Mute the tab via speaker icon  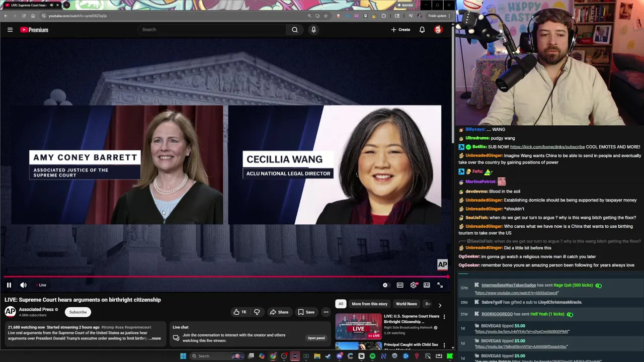click(51, 5)
